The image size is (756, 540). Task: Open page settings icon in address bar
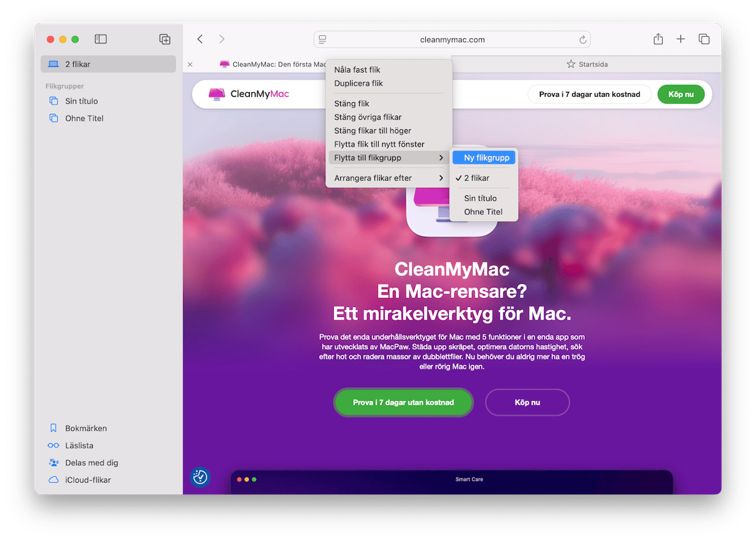[323, 39]
